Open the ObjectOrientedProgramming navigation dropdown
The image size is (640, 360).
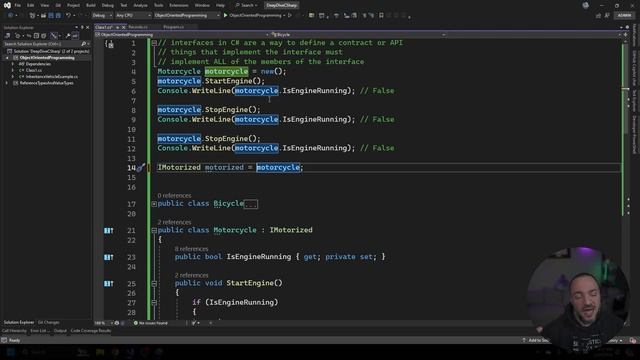tap(182, 35)
